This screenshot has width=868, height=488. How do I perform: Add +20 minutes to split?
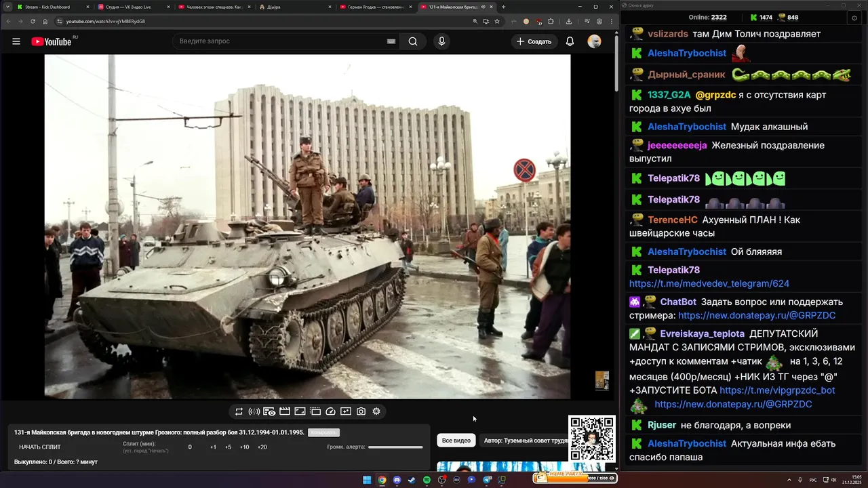262,447
